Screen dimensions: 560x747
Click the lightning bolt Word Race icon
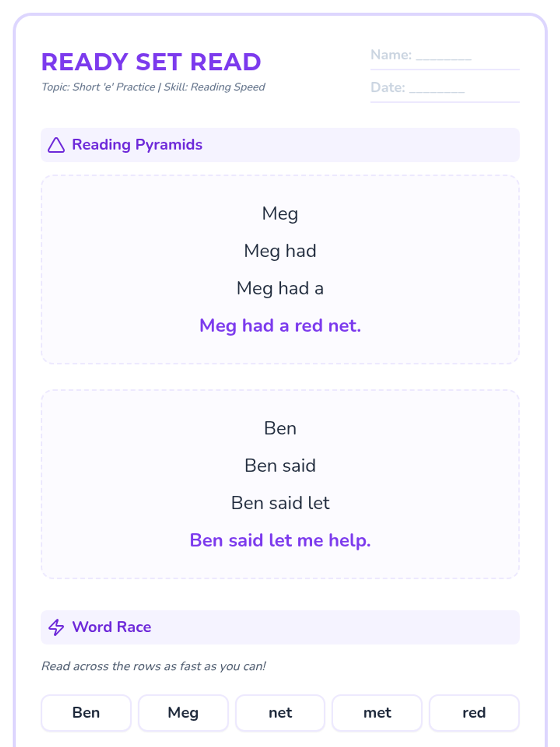(56, 627)
